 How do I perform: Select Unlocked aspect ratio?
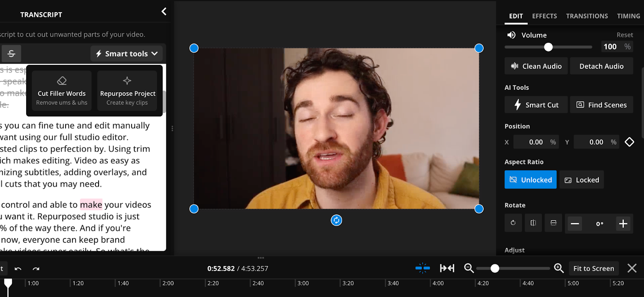[x=530, y=180]
